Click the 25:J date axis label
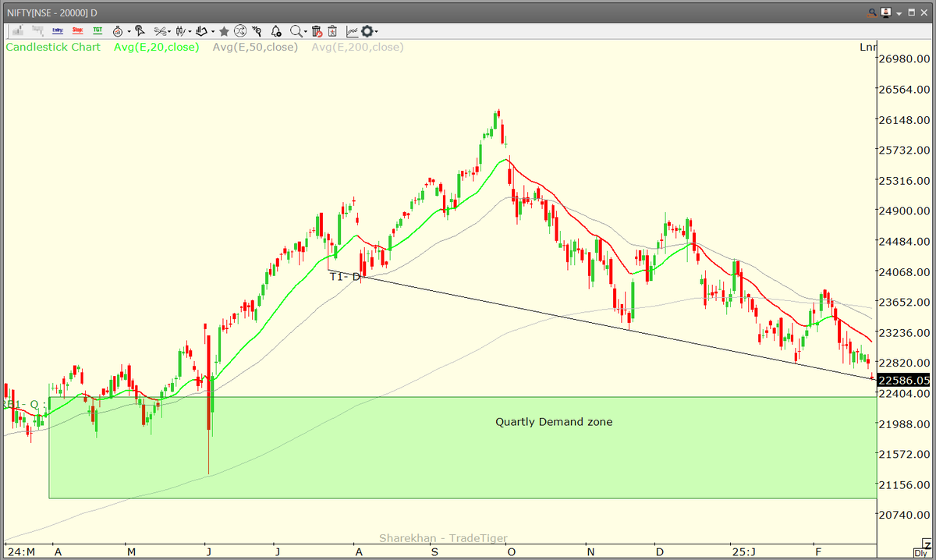 pyautogui.click(x=743, y=552)
